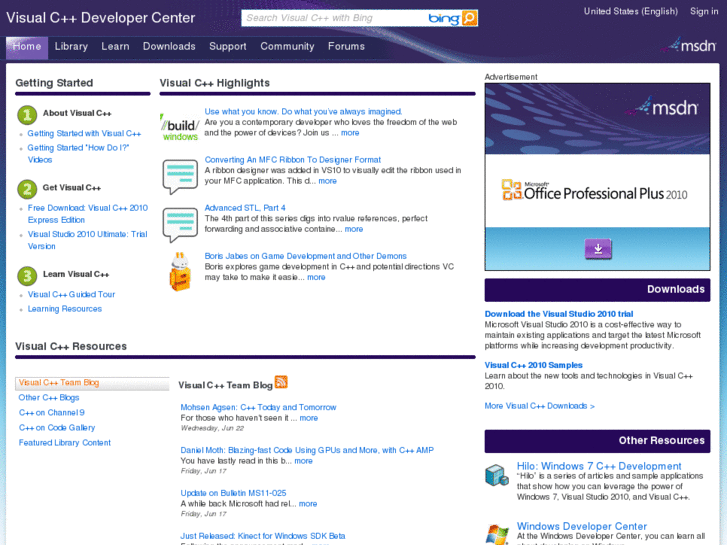Click 'more' after 'You have lastly read in this b...'

click(304, 461)
